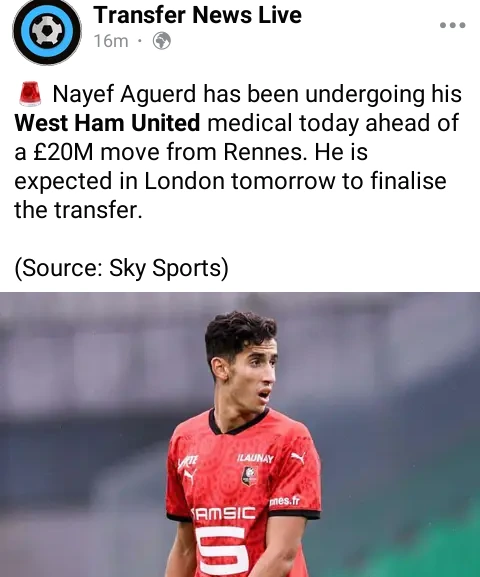Screen dimensions: 480x577
Task: Open the player photo in the post
Action: (240, 435)
